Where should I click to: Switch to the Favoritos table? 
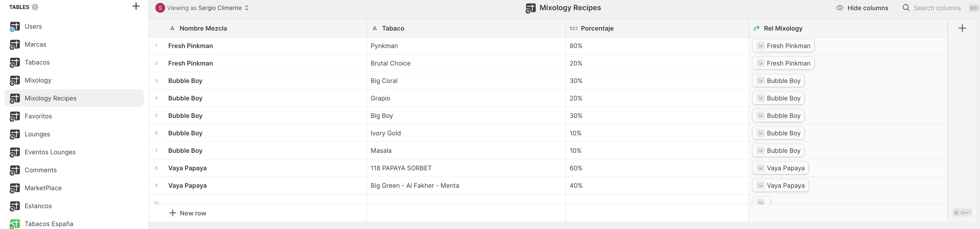coord(38,116)
